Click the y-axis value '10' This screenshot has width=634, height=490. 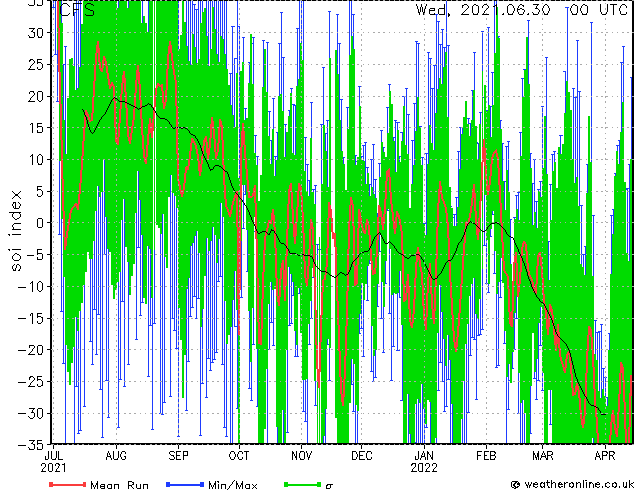click(x=36, y=160)
